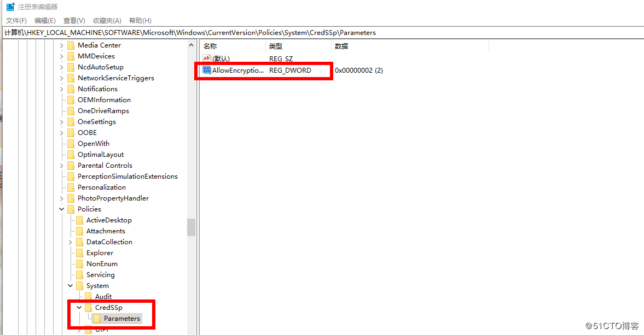Viewport: 644px width, 335px height.
Task: Expand the DataCollection key
Action: click(x=70, y=242)
